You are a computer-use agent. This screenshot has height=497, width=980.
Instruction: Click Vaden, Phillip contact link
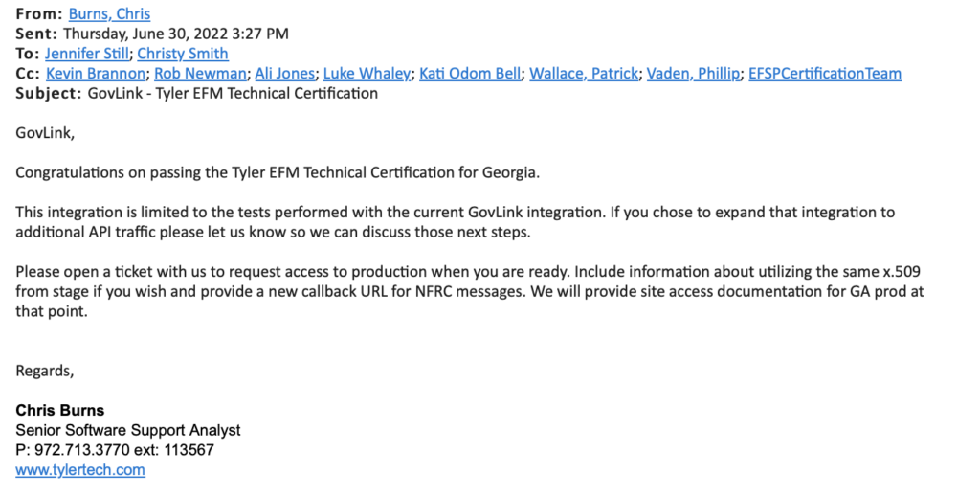[693, 74]
